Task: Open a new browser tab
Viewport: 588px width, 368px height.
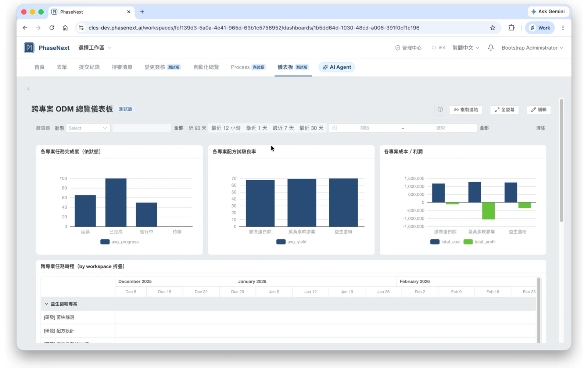Action: tap(142, 12)
